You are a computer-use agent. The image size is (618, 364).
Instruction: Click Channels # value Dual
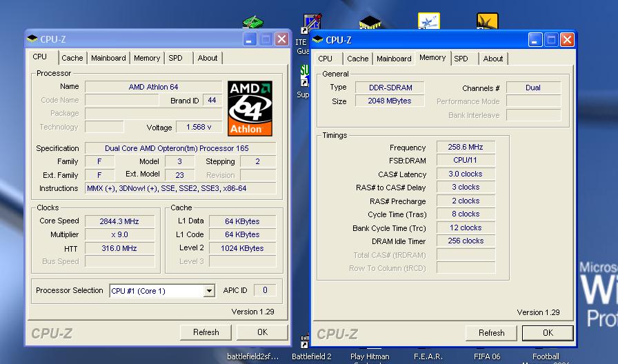[533, 88]
